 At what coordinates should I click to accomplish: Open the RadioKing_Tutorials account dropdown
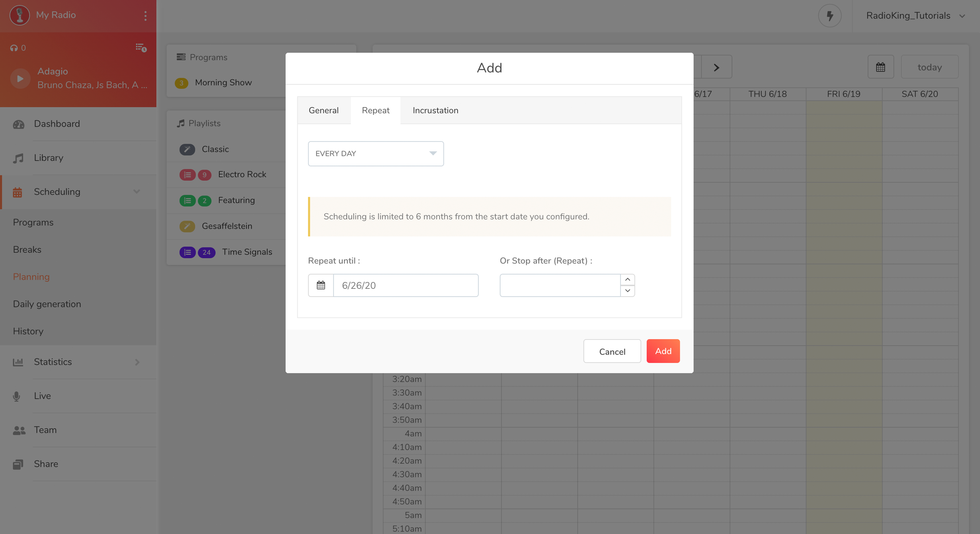pos(916,15)
